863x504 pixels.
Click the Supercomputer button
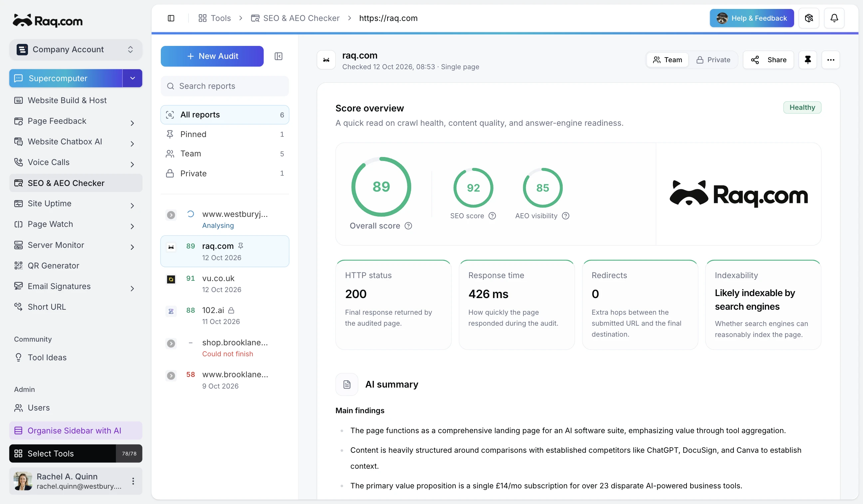(x=66, y=79)
